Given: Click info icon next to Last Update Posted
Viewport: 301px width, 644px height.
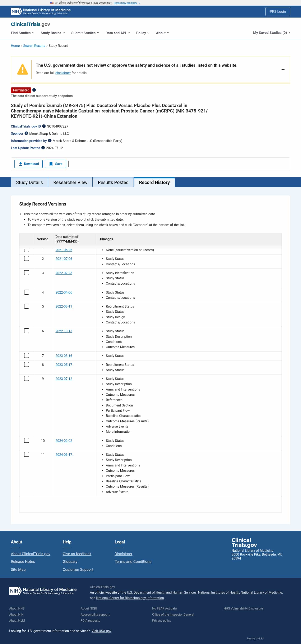Looking at the screenshot, I should pos(43,148).
